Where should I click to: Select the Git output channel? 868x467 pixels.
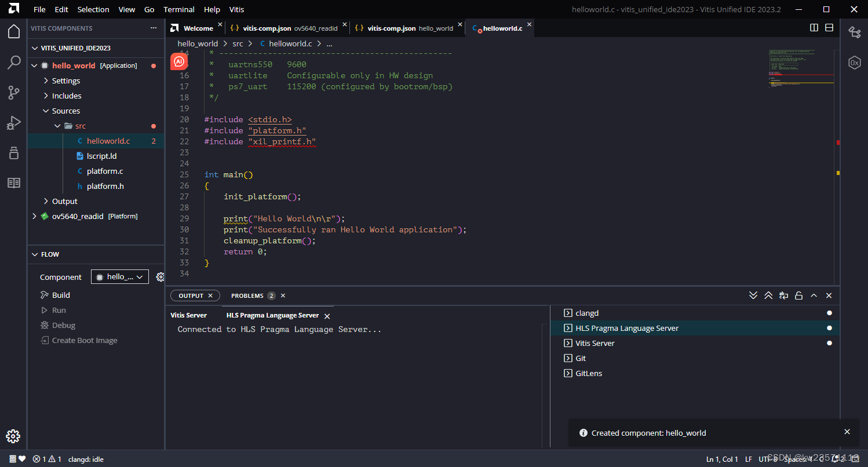click(695, 358)
